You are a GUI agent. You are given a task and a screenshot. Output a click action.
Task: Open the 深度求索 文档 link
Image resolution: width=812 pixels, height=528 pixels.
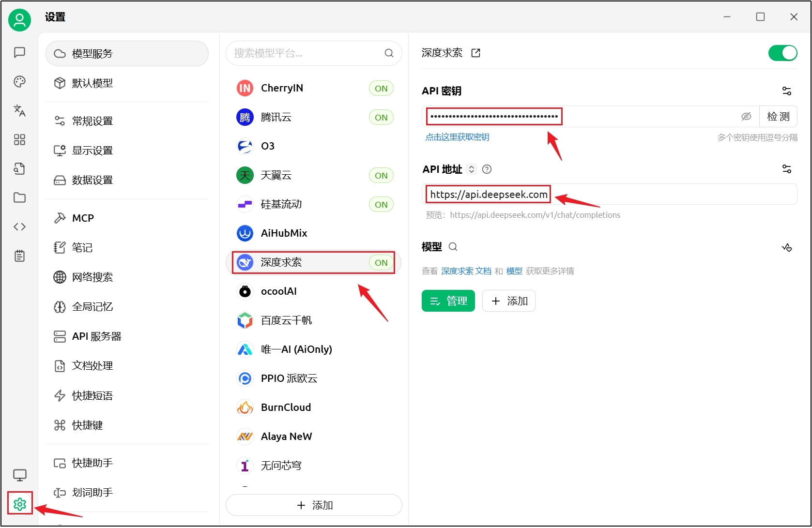tap(466, 271)
